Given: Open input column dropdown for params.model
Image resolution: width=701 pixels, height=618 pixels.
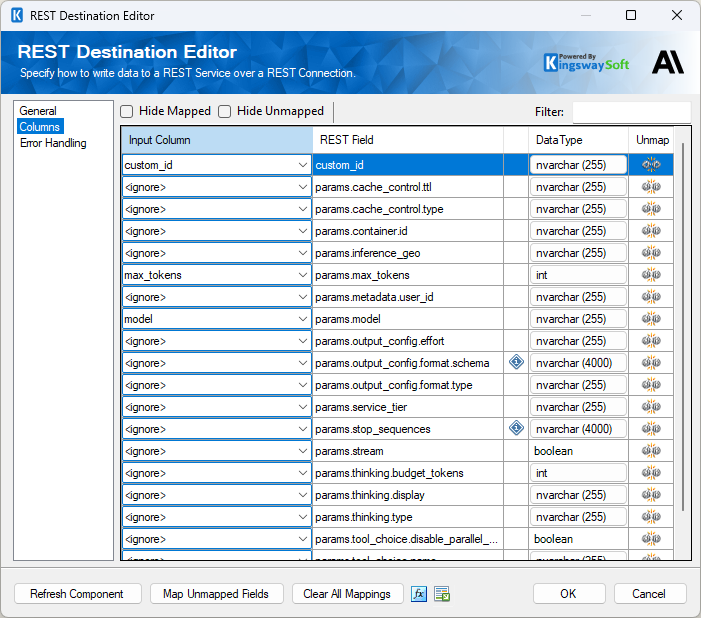Looking at the screenshot, I should coord(303,319).
